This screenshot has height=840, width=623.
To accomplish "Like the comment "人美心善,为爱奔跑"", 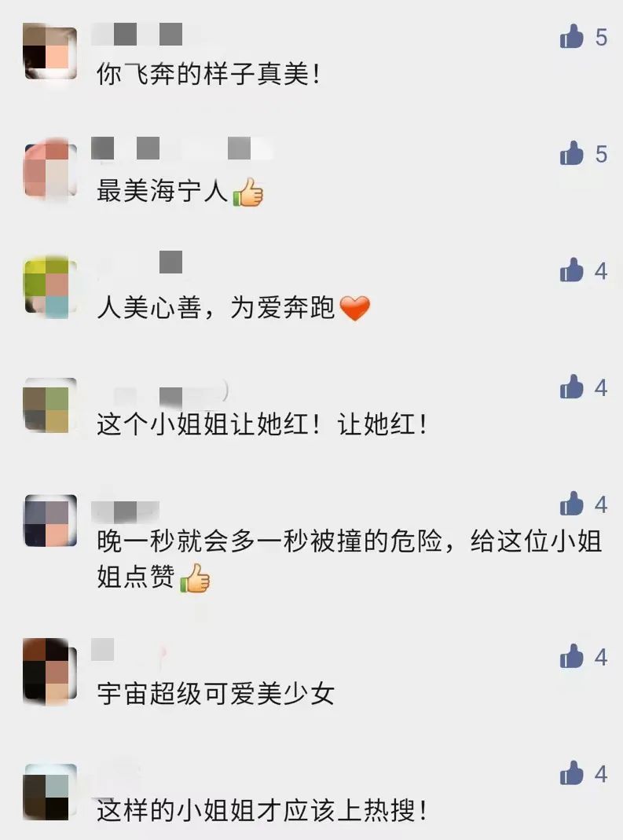I will click(571, 270).
